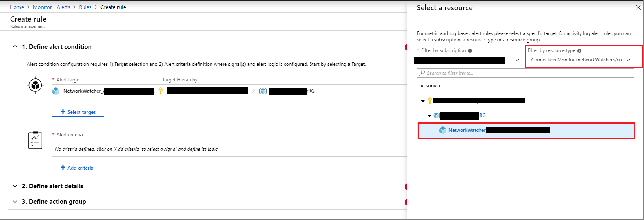Screen dimensions: 644x220
Task: Click the yellow key subscription icon in Target Hierarchy
Action: tap(161, 91)
